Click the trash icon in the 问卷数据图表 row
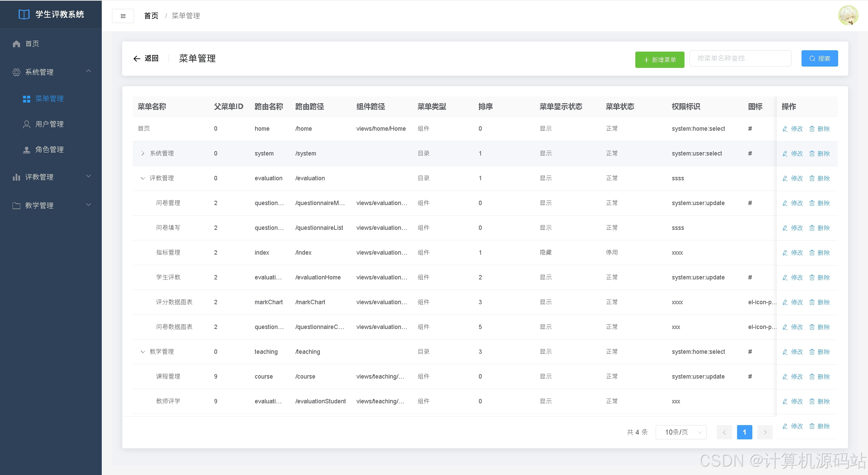 pyautogui.click(x=812, y=327)
